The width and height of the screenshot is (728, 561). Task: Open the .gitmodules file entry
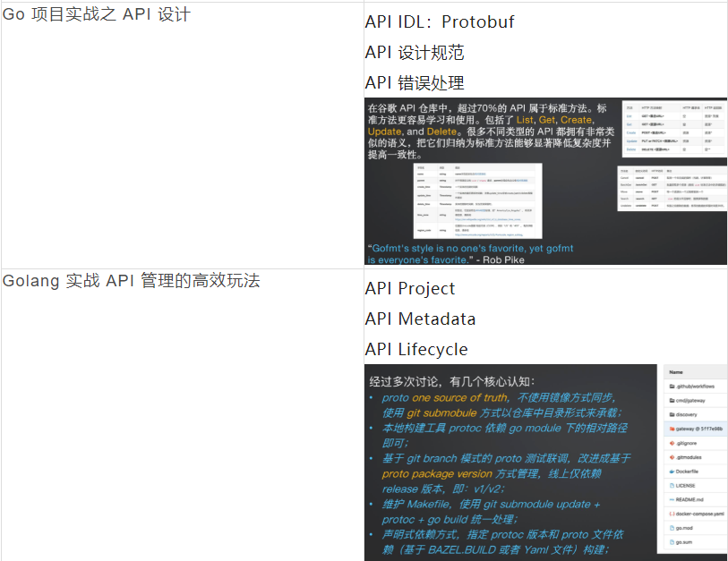[692, 457]
